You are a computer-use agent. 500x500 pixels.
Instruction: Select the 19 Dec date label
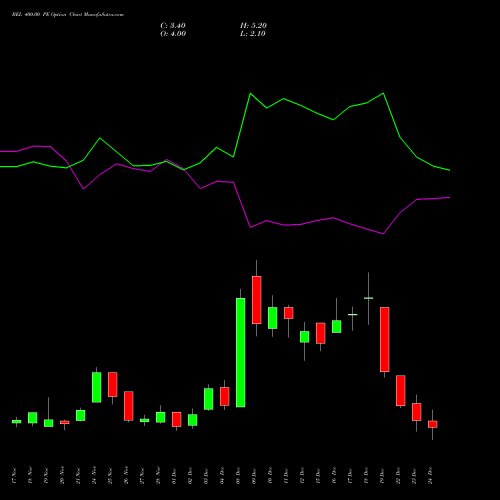(x=382, y=476)
